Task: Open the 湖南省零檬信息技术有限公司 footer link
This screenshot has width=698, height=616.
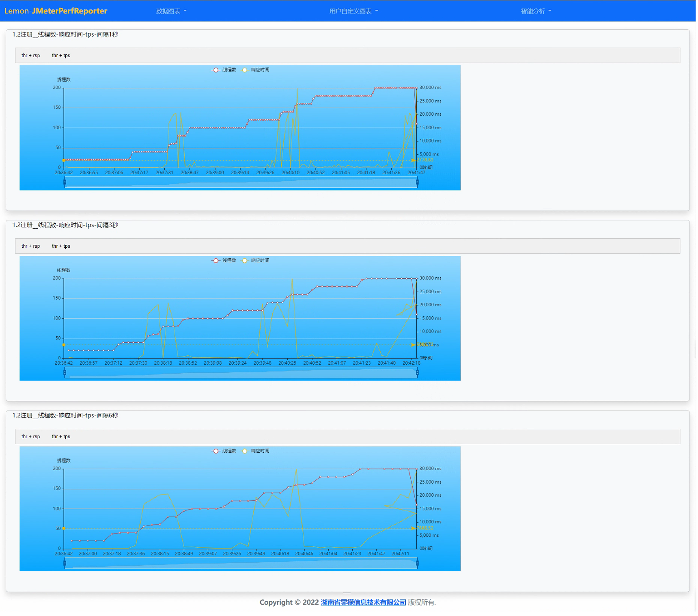Action: coord(363,602)
